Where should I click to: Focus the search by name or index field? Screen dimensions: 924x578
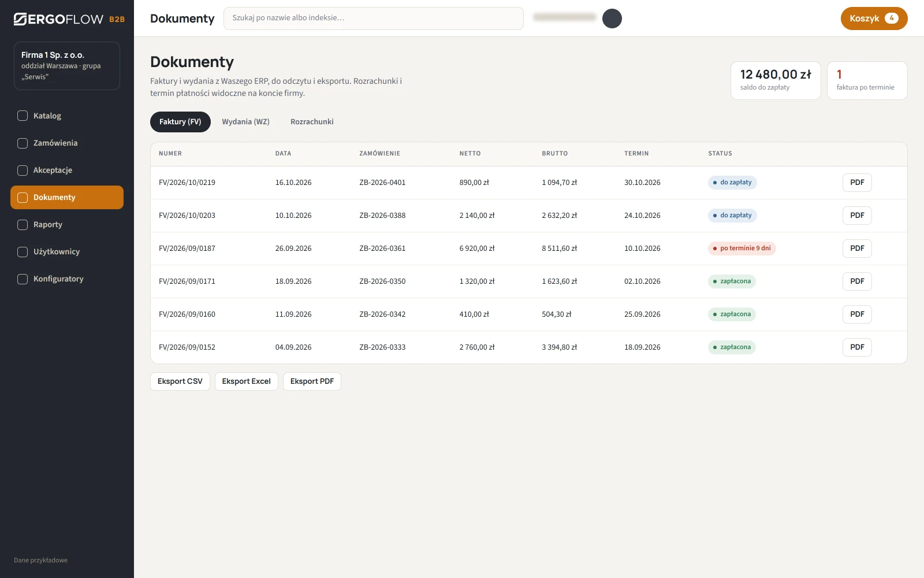[374, 18]
